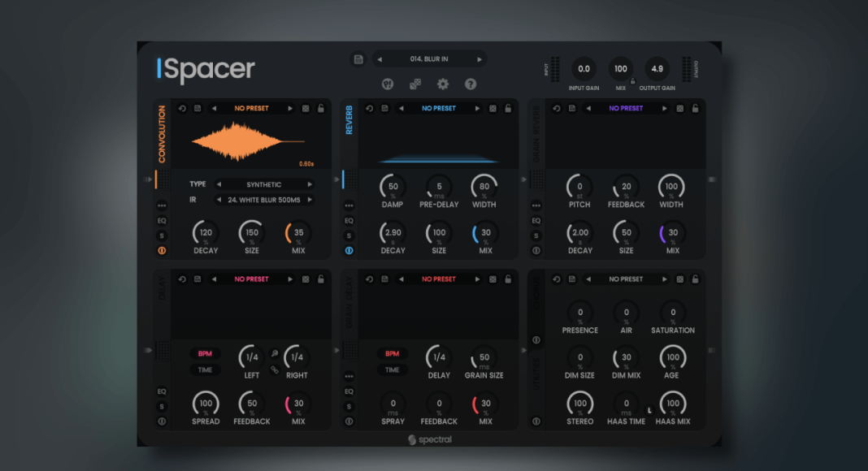This screenshot has width=868, height=471.
Task: Click the Reverb DECAY knob
Action: (393, 233)
